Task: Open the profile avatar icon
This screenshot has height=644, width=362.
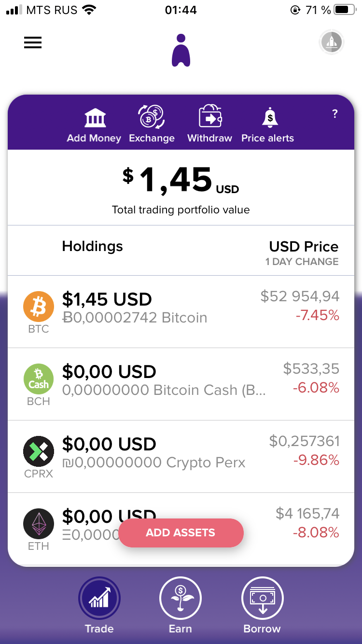Action: click(331, 42)
